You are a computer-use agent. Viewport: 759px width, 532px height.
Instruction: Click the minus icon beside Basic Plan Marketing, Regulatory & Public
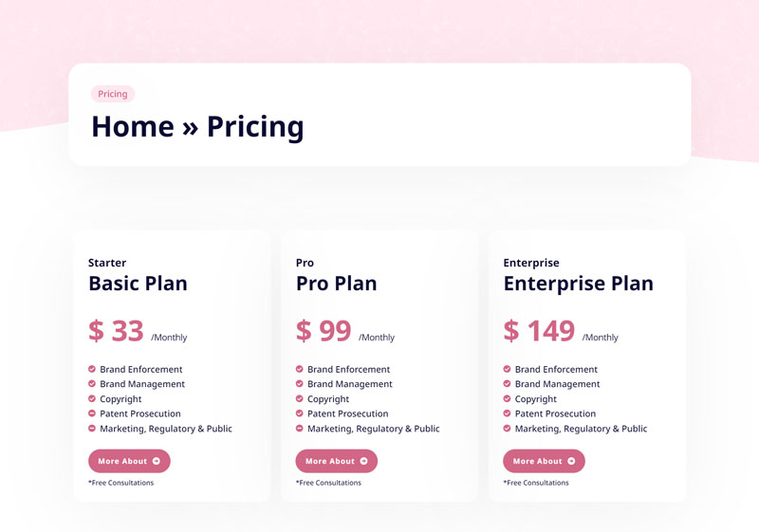coord(92,429)
